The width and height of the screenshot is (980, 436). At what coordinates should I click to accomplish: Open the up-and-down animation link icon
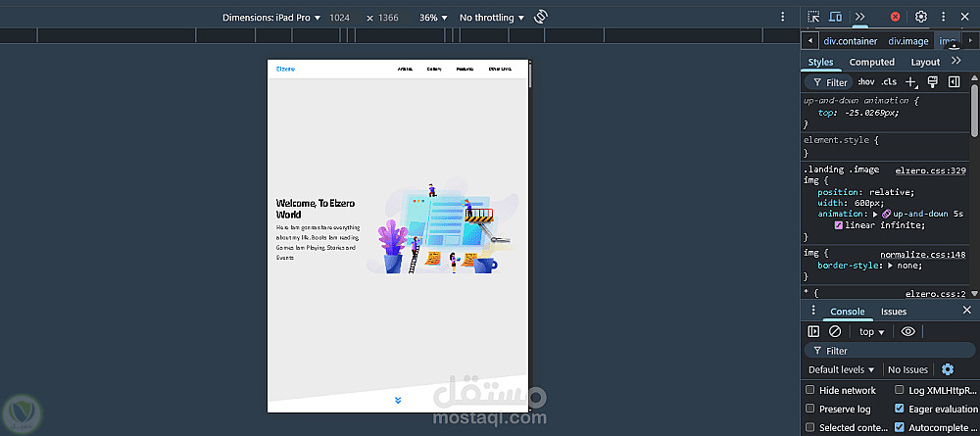click(x=886, y=214)
